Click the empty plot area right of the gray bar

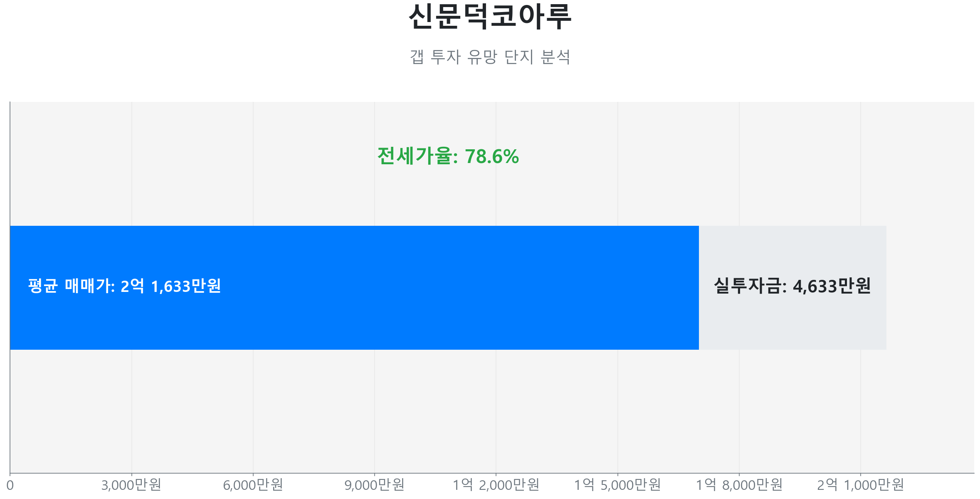coord(931,288)
